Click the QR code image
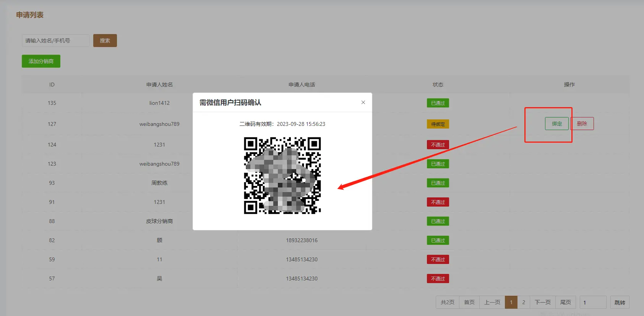 282,175
